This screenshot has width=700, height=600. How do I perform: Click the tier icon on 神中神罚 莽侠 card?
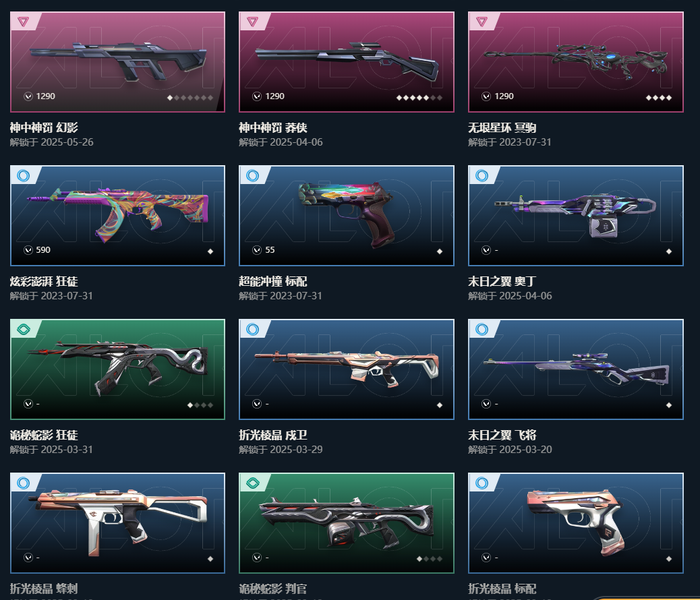click(252, 22)
